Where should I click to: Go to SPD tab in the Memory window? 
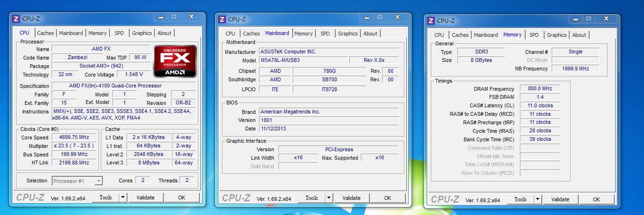[x=534, y=35]
